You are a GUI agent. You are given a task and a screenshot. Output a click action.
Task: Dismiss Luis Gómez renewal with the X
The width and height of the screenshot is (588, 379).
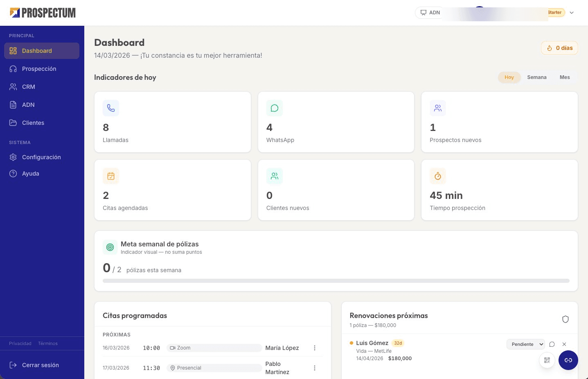coord(564,344)
